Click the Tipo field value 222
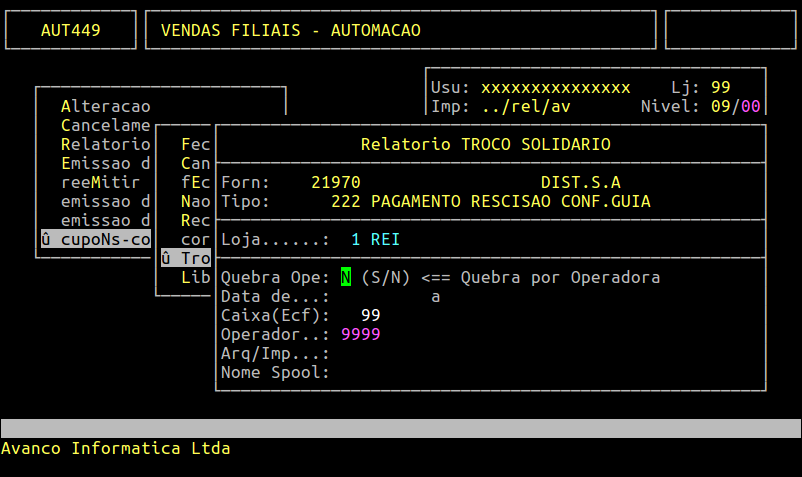This screenshot has width=802, height=477. click(x=345, y=201)
